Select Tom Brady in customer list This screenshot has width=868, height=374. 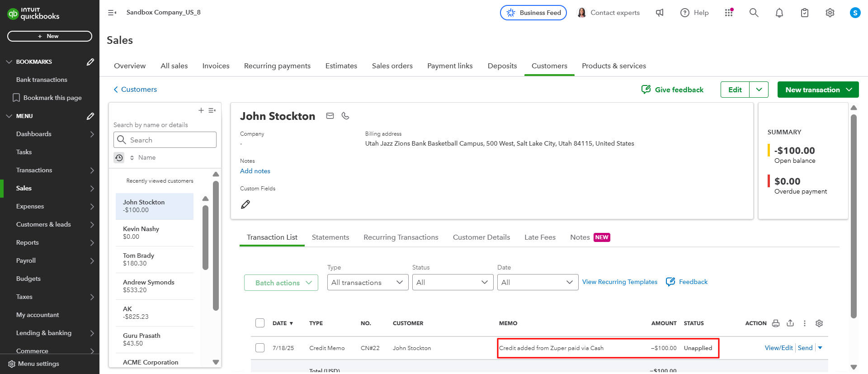(155, 260)
